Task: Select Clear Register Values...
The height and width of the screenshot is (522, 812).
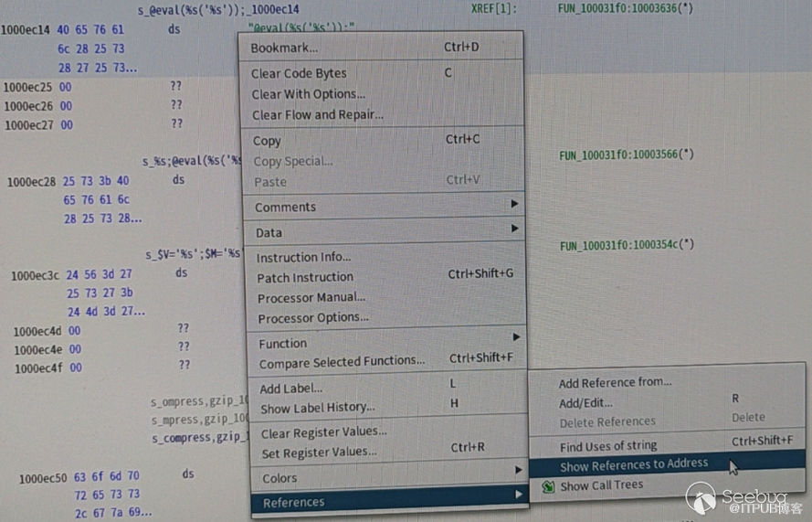Action: [x=323, y=432]
